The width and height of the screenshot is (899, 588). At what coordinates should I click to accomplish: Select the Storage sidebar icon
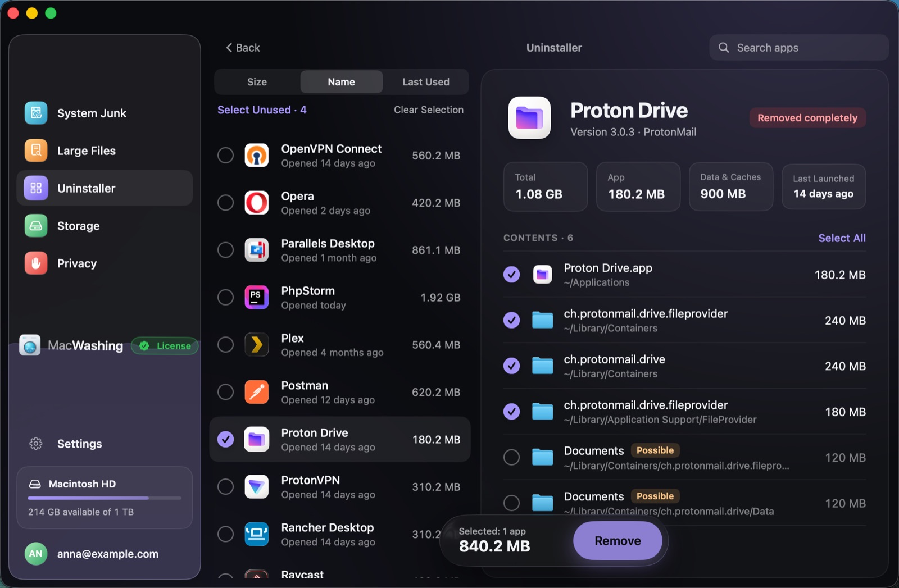pos(36,226)
